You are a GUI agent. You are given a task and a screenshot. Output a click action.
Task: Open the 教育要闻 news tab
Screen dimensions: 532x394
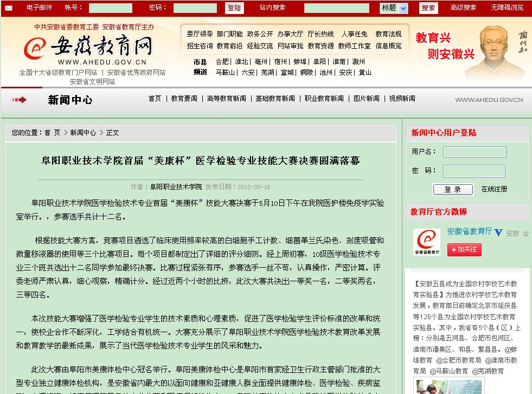pyautogui.click(x=184, y=99)
